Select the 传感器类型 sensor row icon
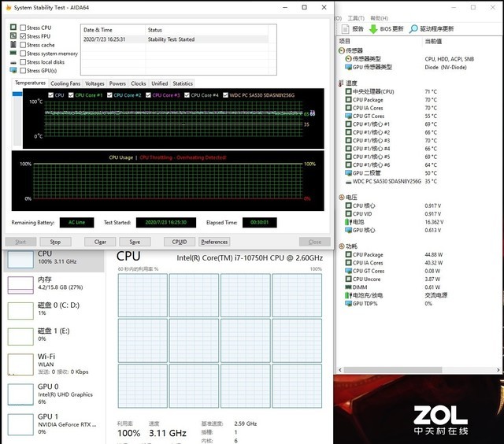Screen dimensions: 504x444 coord(348,59)
